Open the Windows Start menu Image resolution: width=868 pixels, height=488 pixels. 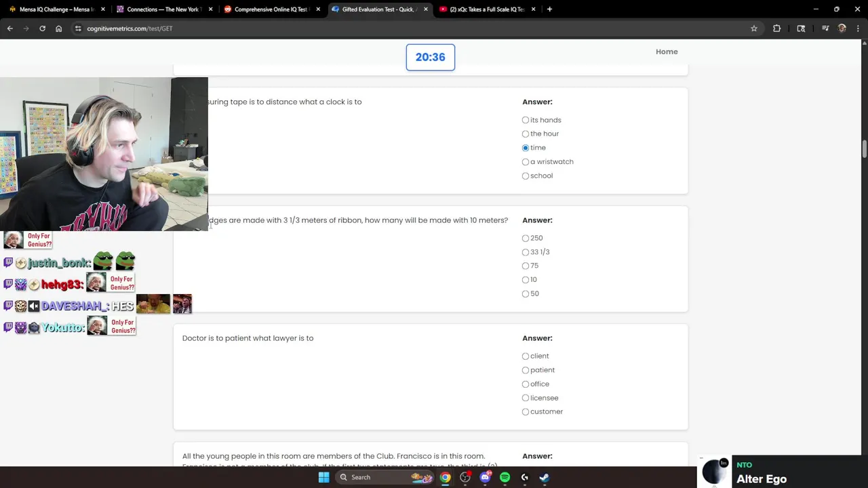(x=323, y=477)
